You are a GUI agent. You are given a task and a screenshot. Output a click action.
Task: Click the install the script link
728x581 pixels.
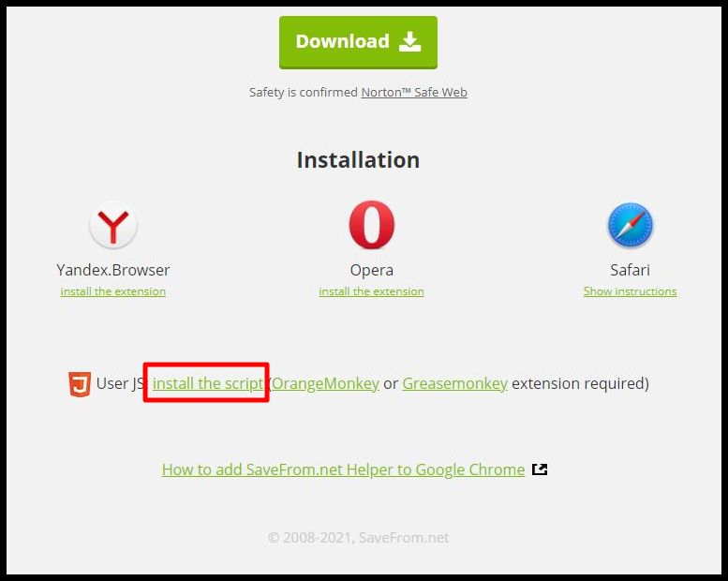pyautogui.click(x=208, y=383)
